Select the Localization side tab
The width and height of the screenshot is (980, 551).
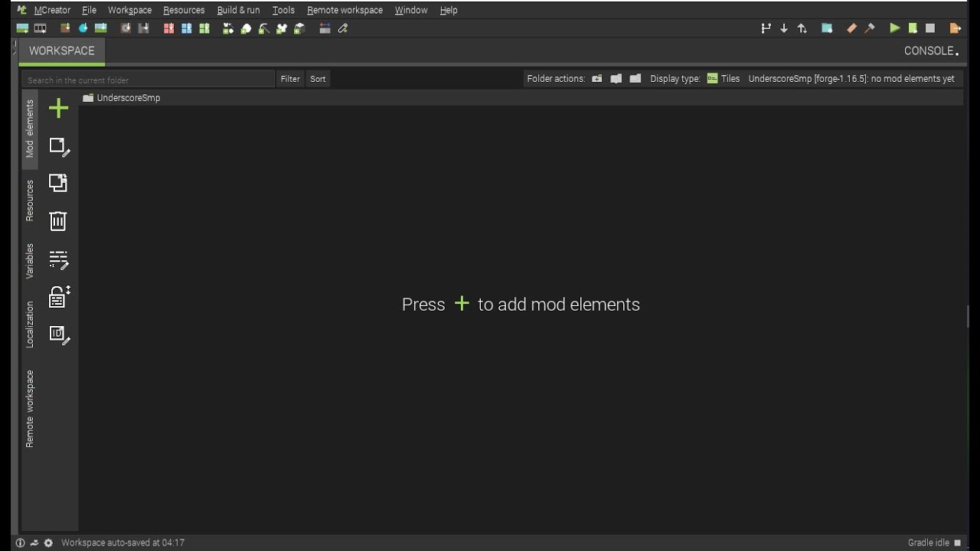(30, 324)
